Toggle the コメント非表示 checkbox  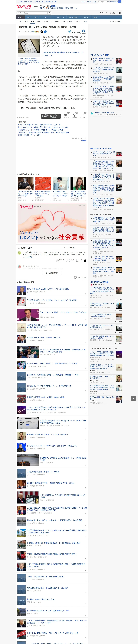click(x=75, y=277)
